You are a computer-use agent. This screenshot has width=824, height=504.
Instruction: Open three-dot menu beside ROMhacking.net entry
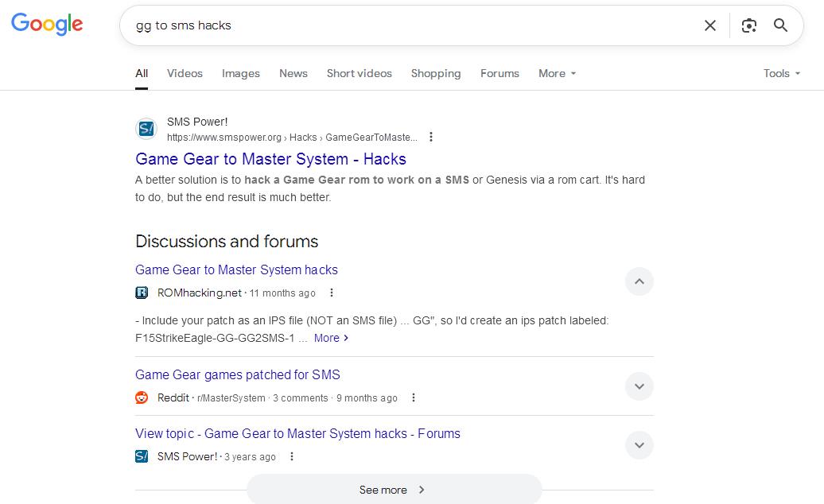point(332,293)
